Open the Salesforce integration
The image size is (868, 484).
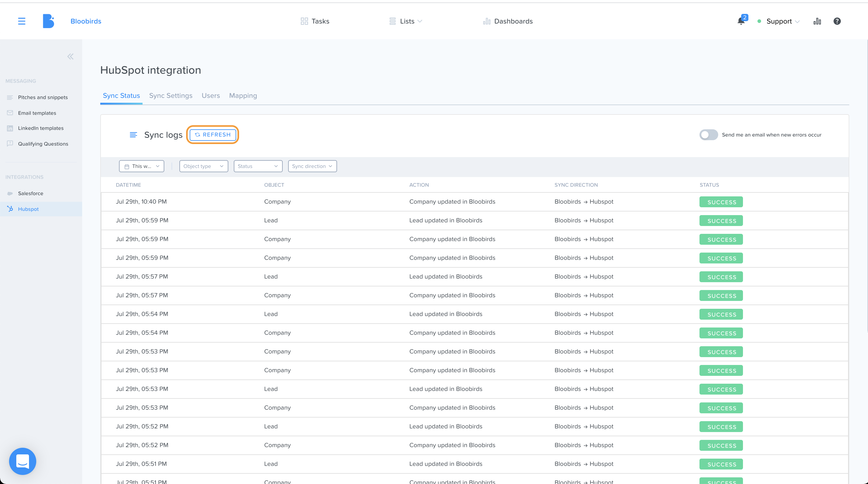pos(31,193)
